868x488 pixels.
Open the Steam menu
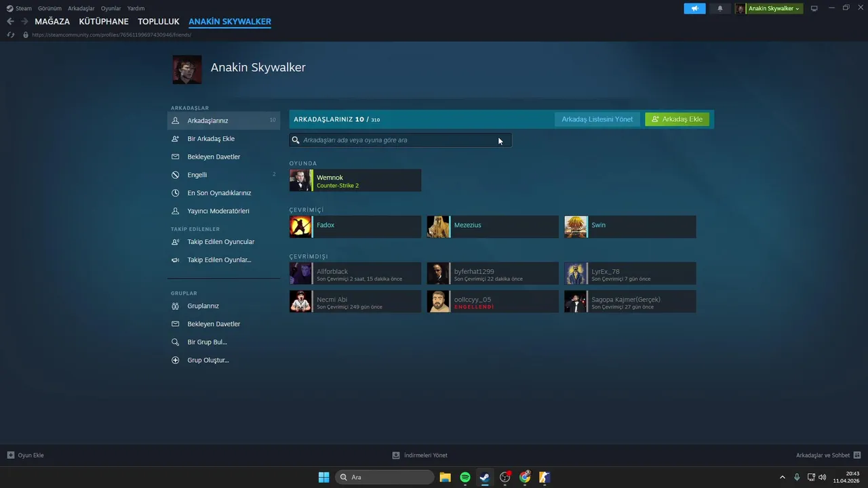[x=24, y=8]
